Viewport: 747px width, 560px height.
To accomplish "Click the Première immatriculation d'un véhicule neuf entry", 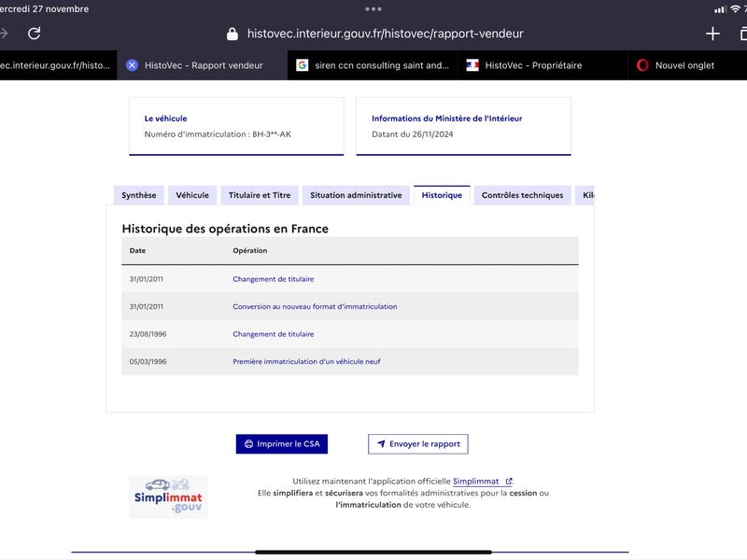I will coord(306,362).
